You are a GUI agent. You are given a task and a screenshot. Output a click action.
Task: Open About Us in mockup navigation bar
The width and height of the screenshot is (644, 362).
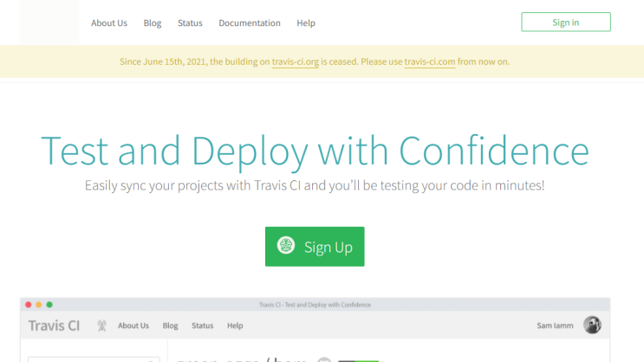[x=133, y=326]
